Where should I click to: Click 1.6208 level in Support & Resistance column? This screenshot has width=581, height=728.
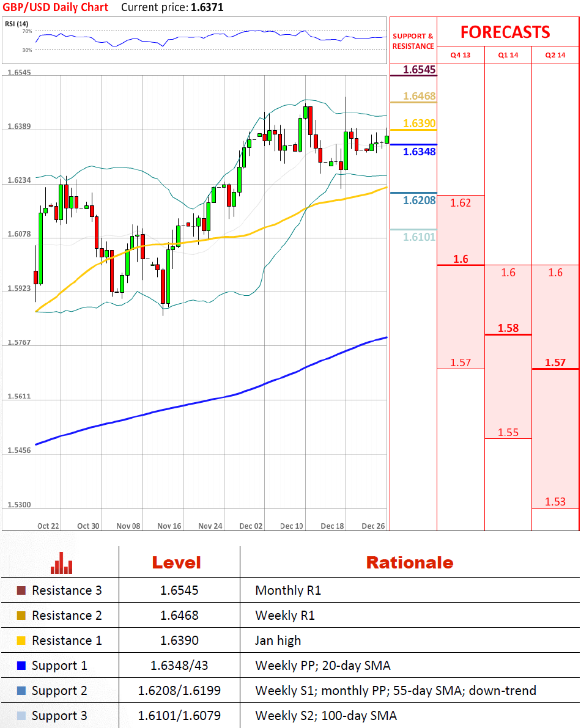[x=420, y=200]
